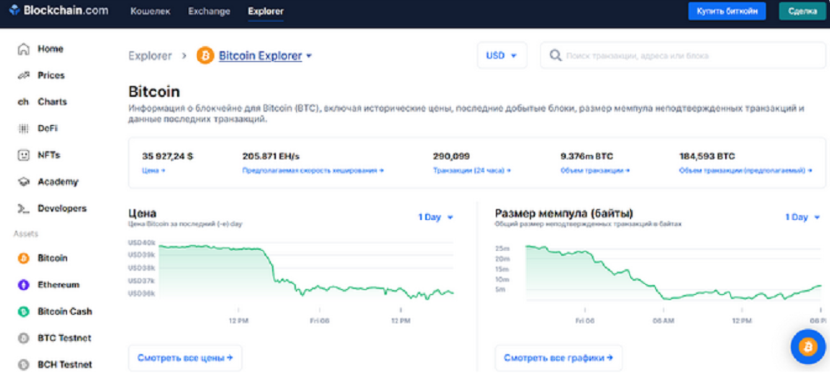The height and width of the screenshot is (384, 831).
Task: Select NFTs in the sidebar
Action: click(49, 155)
